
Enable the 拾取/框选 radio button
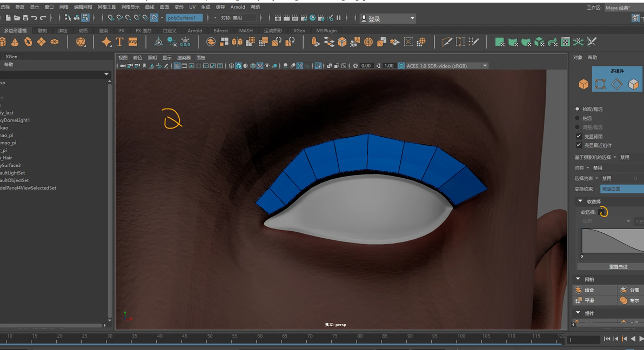click(578, 109)
